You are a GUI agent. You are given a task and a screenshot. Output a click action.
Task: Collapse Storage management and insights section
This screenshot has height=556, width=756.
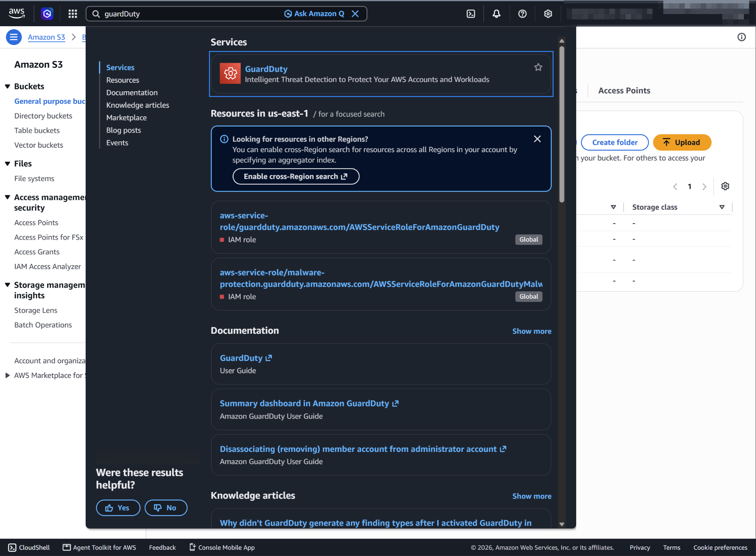tap(7, 285)
